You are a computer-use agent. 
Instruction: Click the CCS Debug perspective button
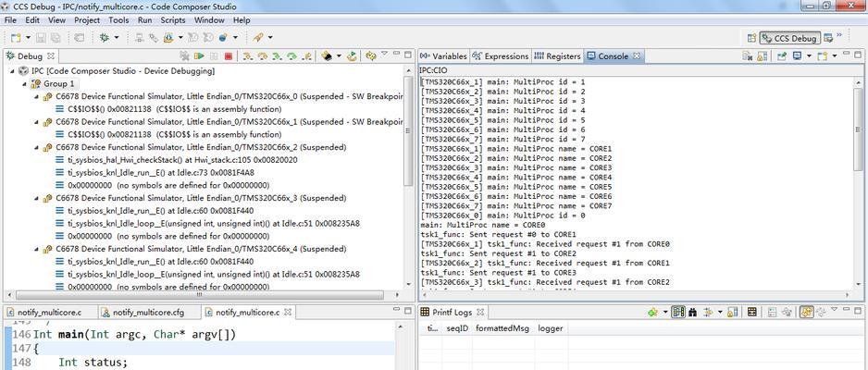coord(789,38)
